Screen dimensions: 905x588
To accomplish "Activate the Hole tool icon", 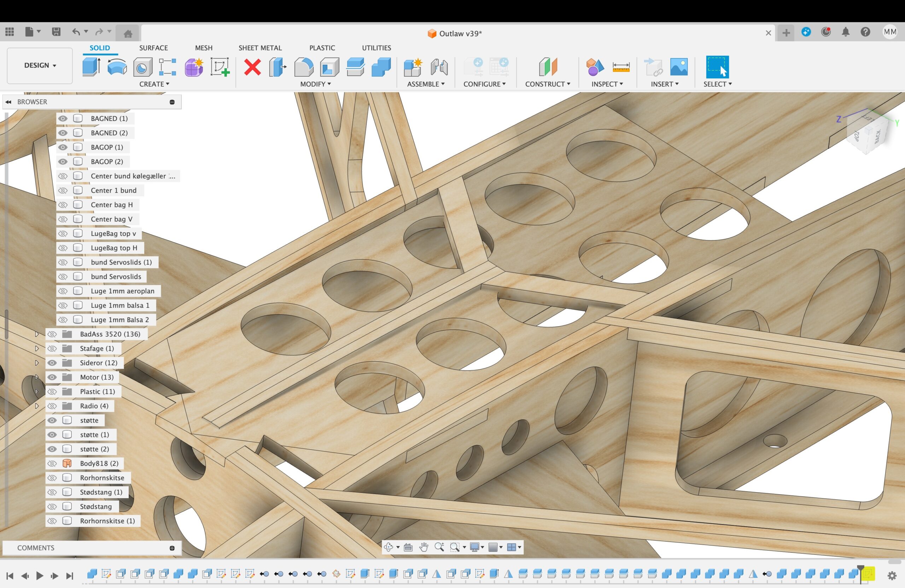I will coord(142,67).
